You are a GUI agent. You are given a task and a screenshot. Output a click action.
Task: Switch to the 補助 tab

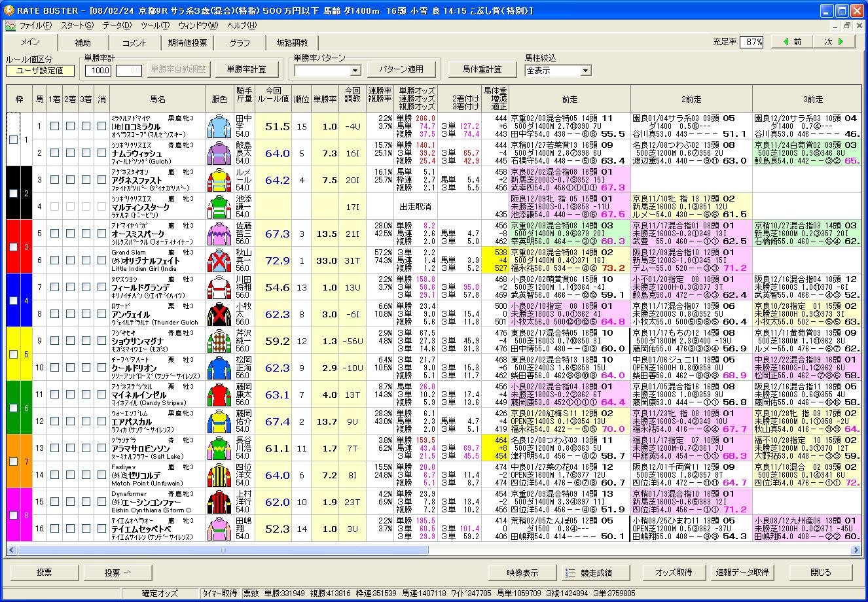pyautogui.click(x=82, y=43)
